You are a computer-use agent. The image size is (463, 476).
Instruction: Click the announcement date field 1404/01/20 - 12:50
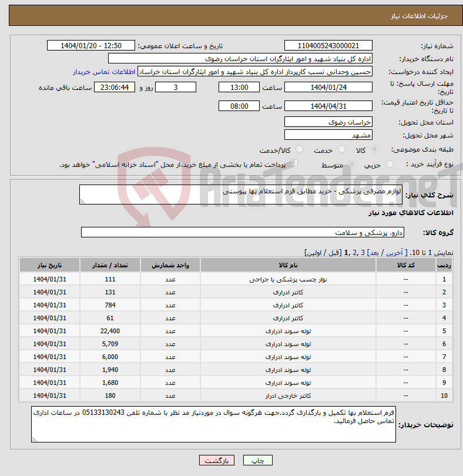pyautogui.click(x=90, y=45)
